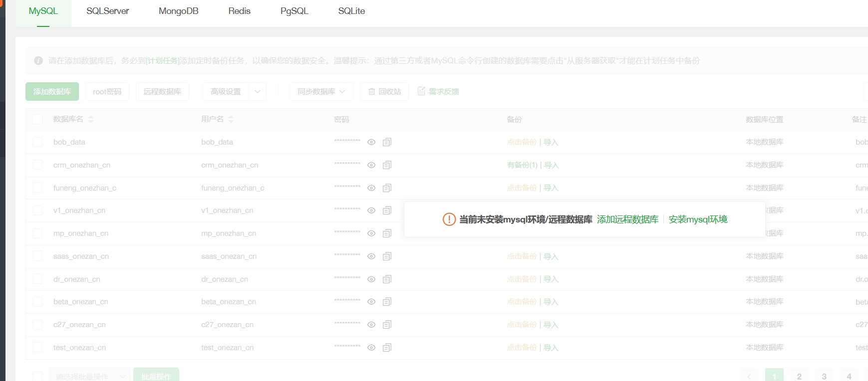
Task: Sort by 数据库名 column arrows
Action: point(91,119)
